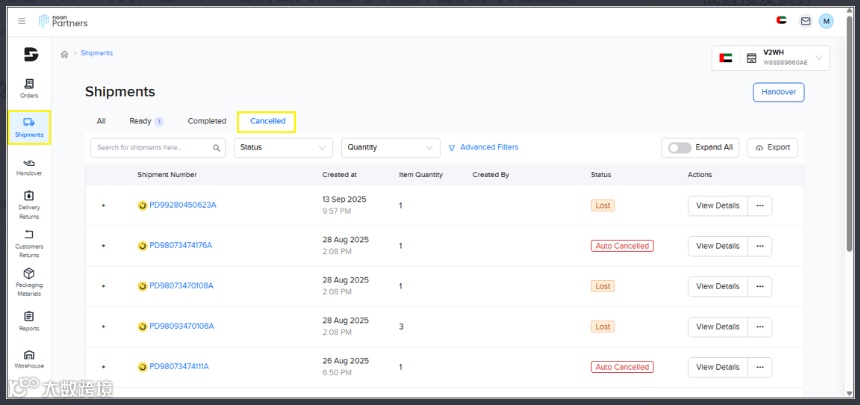Viewport: 860px width, 405px height.
Task: Open Packaging Materials section
Action: pyautogui.click(x=29, y=282)
